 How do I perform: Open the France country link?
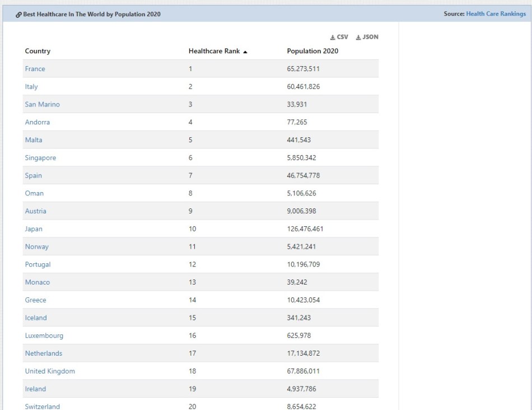(x=35, y=69)
